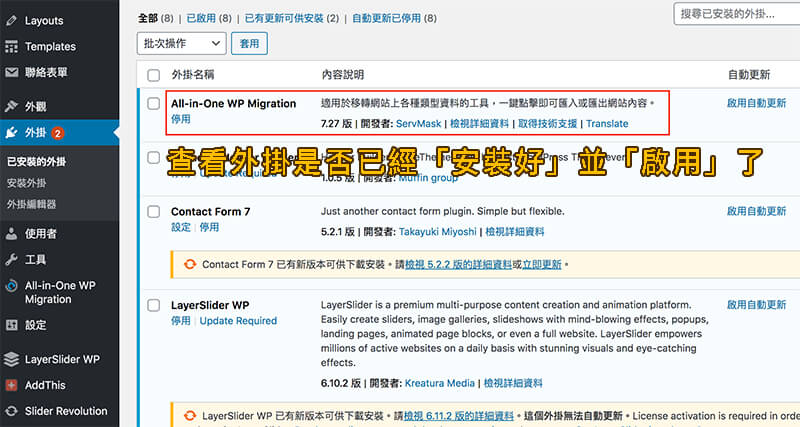The width and height of the screenshot is (800, 427).
Task: Click the AddThis plus icon
Action: point(11,385)
